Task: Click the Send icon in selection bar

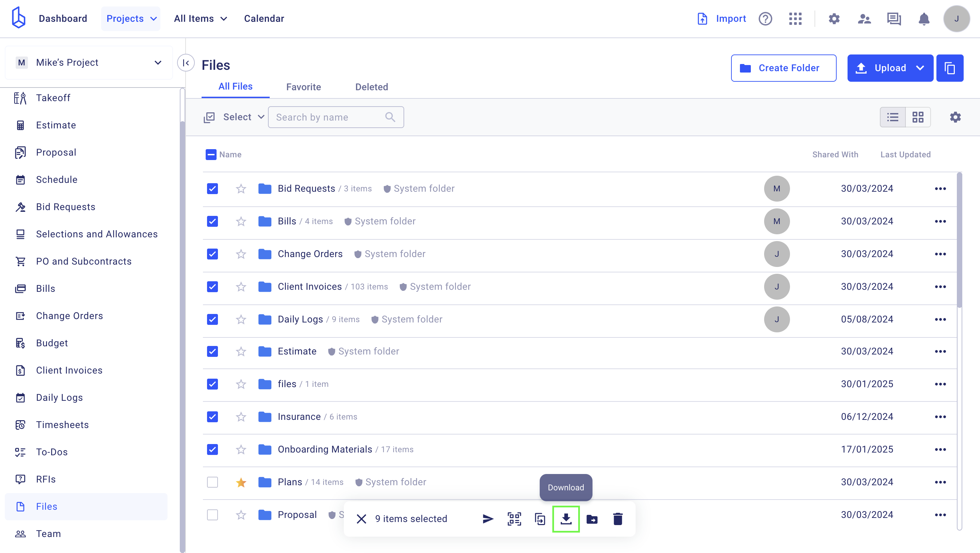Action: tap(488, 519)
